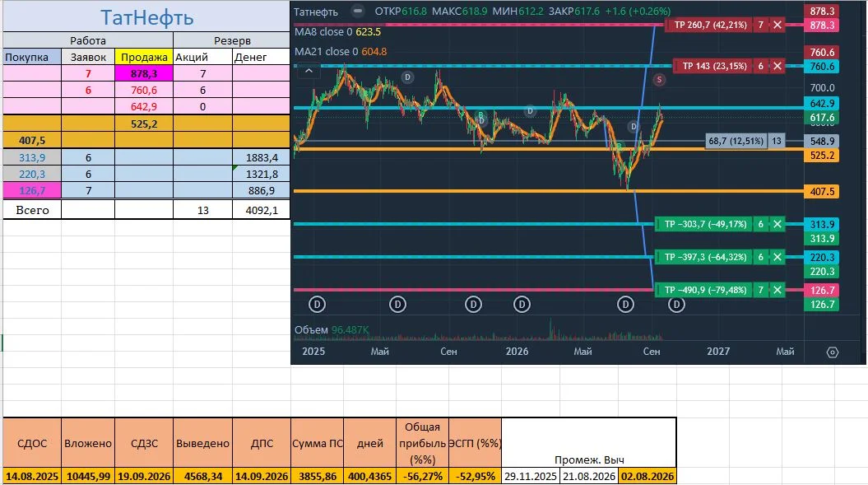The width and height of the screenshot is (868, 485).
Task: Select the date cell 29.11.2025
Action: 531,476
